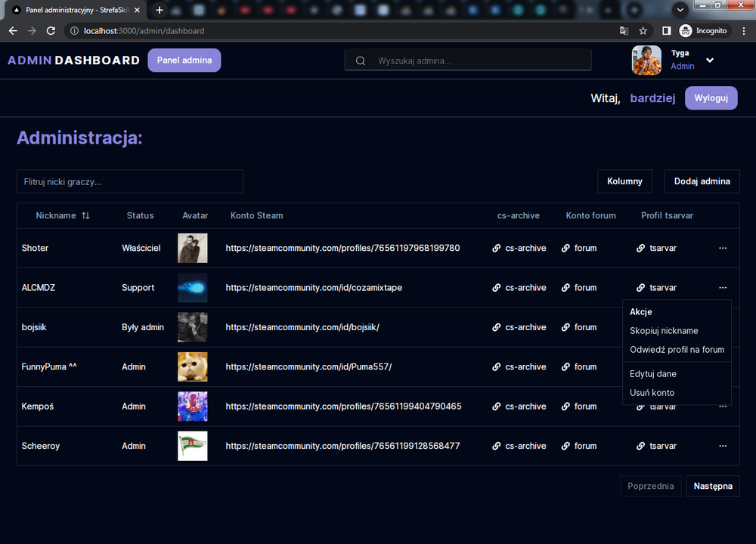Click Kempoś's avatar thumbnail
This screenshot has height=544, width=756.
point(192,406)
